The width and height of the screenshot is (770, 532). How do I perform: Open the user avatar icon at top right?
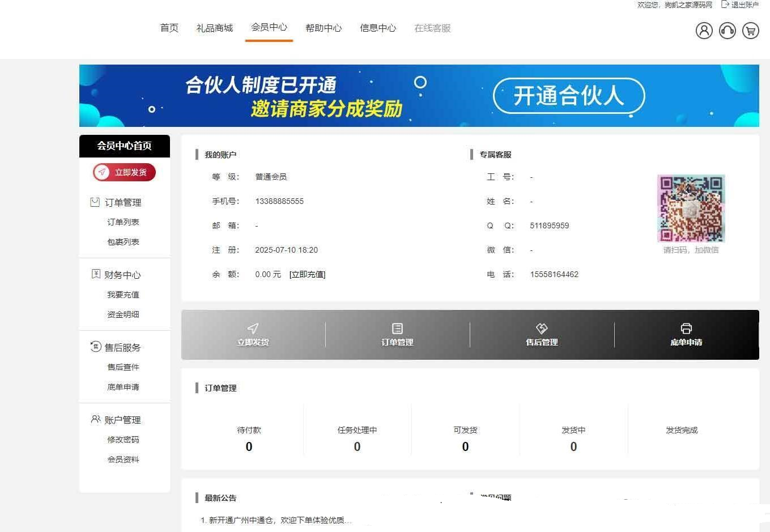[704, 31]
